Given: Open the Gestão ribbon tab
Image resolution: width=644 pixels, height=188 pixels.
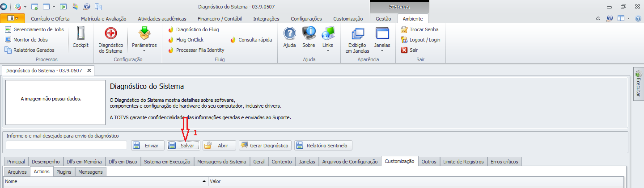Looking at the screenshot, I should click(383, 19).
